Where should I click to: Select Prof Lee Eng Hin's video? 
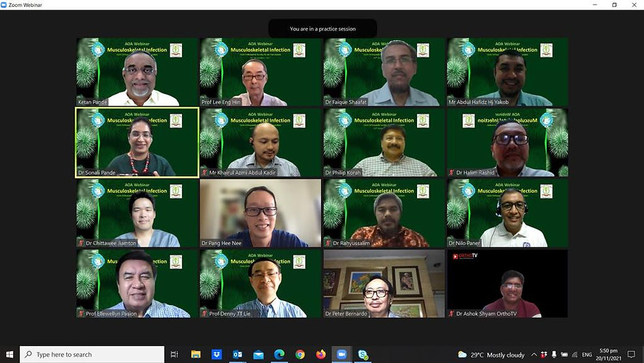pos(260,72)
